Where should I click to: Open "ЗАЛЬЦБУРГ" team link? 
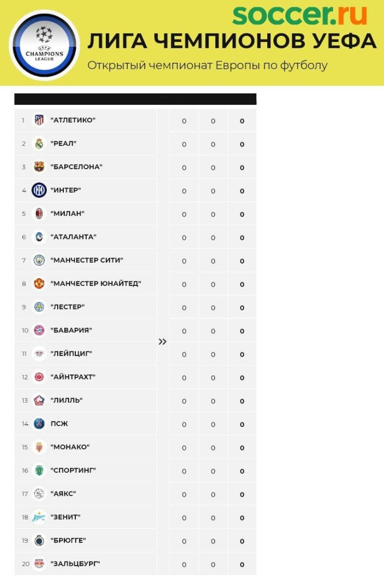click(x=75, y=564)
